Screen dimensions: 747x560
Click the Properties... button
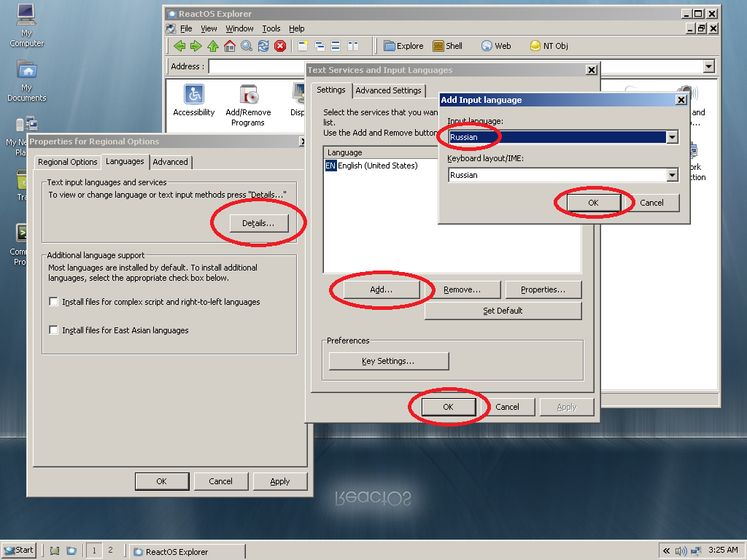tap(543, 289)
